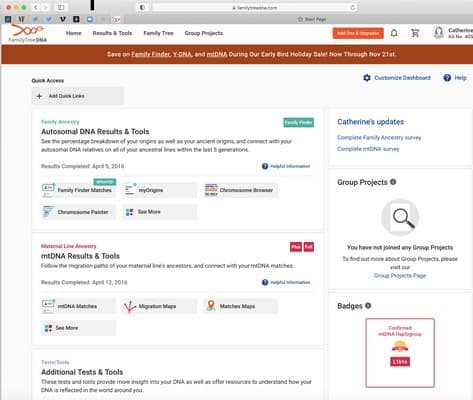The width and height of the screenshot is (473, 400).
Task: Follow the Complete Family Ancestry survey link
Action: point(379,137)
